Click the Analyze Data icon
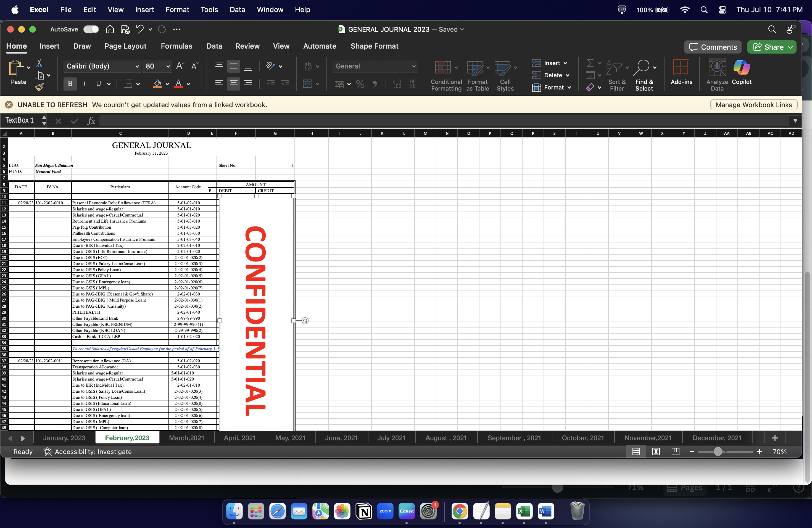The height and width of the screenshot is (528, 812). (717, 68)
